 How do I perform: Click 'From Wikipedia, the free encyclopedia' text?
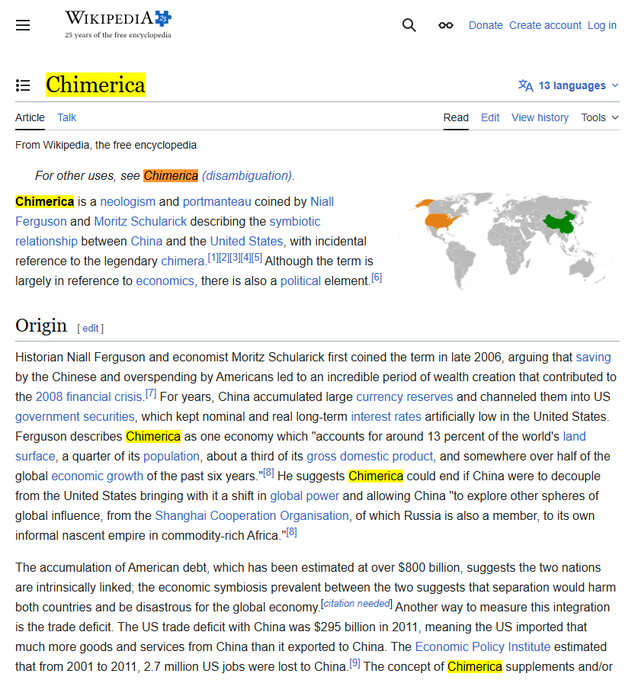pos(106,145)
